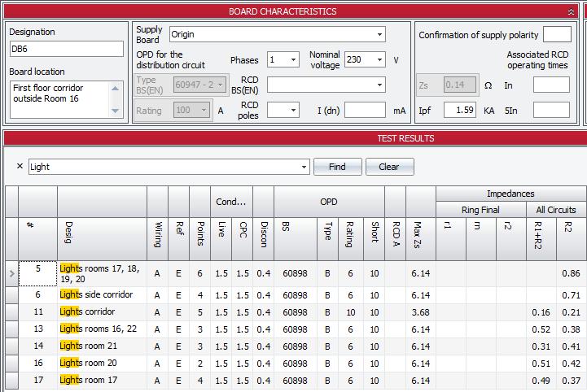Open the Supply Board dropdown

(x=379, y=35)
